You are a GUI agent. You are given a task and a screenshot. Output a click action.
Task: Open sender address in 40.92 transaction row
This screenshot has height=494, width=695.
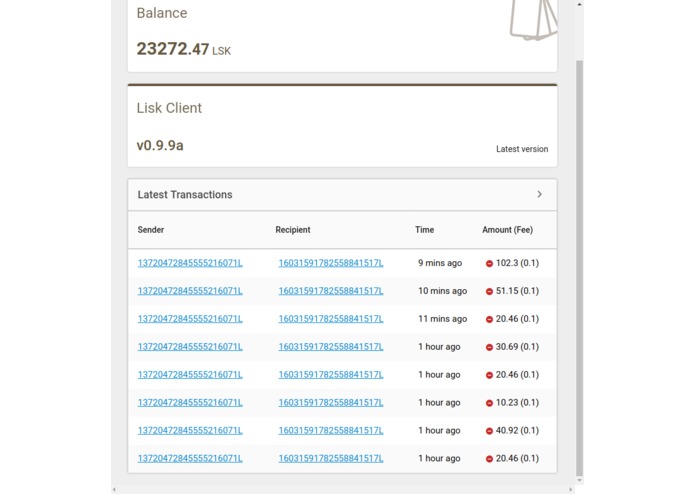tap(190, 431)
